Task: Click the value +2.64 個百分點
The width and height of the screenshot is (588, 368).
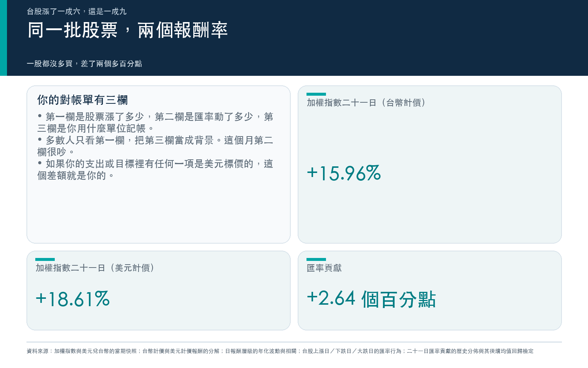Action: tap(372, 299)
